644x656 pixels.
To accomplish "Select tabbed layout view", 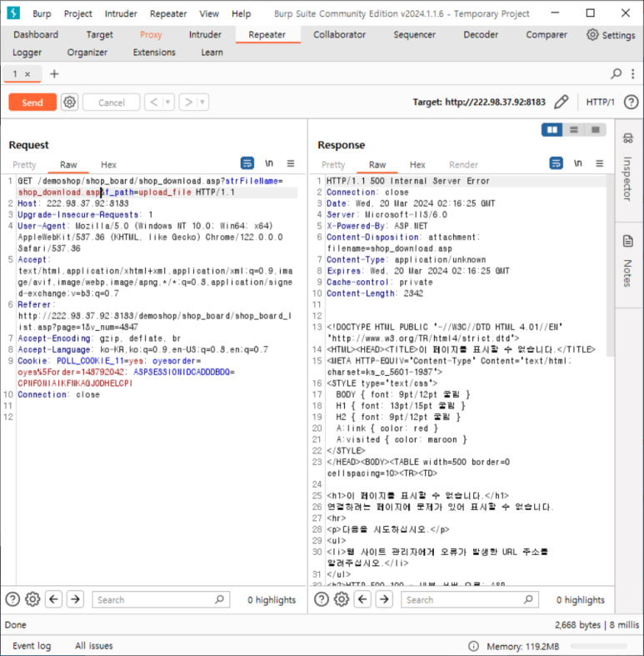I will (595, 130).
